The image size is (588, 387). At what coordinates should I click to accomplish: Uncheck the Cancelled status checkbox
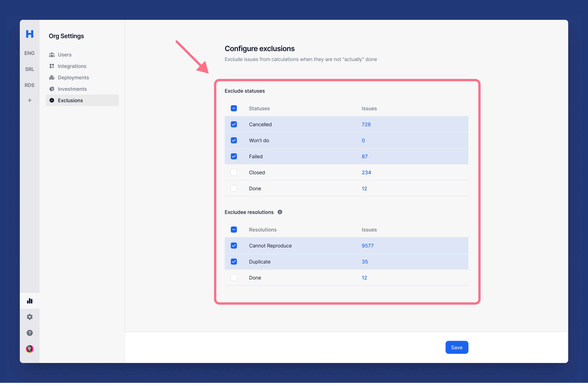coord(234,124)
